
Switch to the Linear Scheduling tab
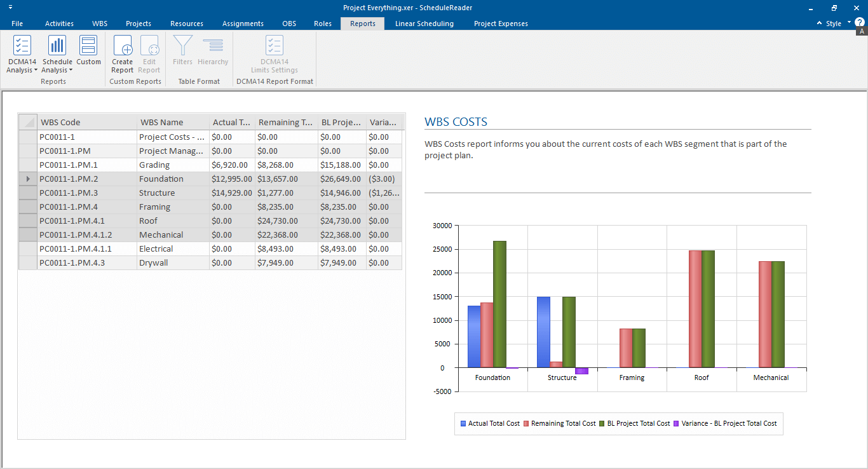click(x=424, y=24)
